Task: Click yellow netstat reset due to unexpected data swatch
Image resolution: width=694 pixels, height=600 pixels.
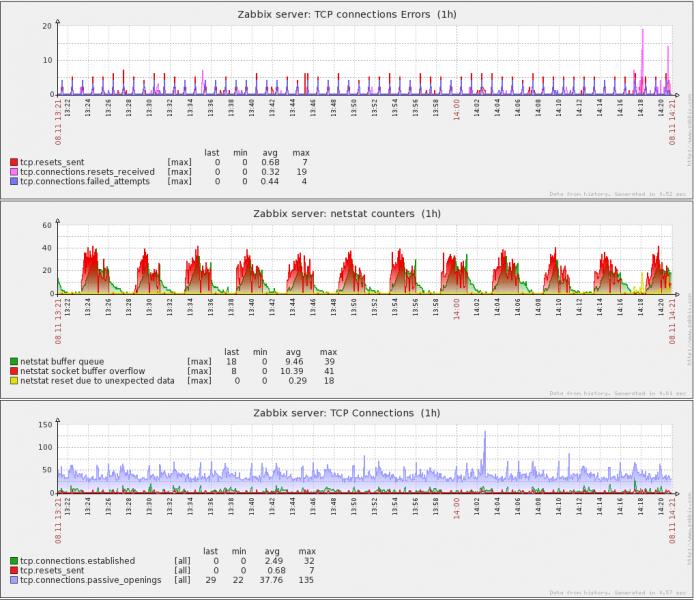Action: click(14, 381)
